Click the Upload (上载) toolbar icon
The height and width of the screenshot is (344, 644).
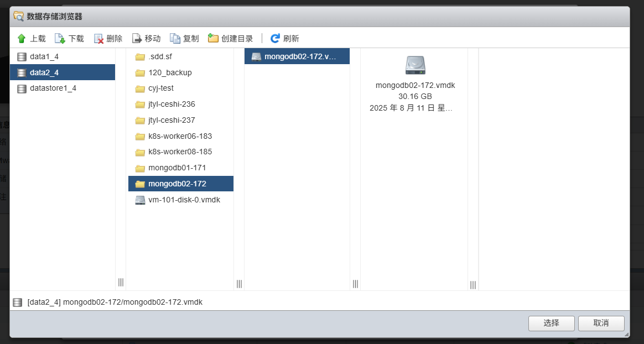pyautogui.click(x=22, y=39)
